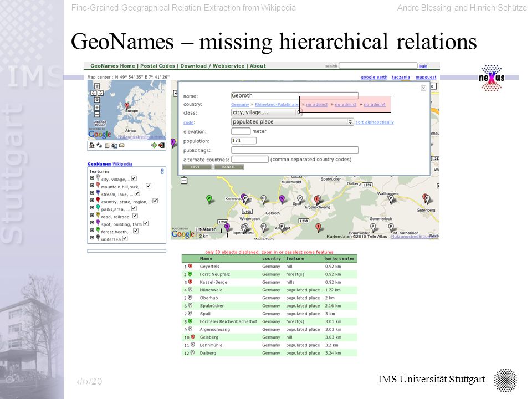Click the green V marker on the map
Image resolution: width=532 pixels, height=399 pixels.
[209, 199]
